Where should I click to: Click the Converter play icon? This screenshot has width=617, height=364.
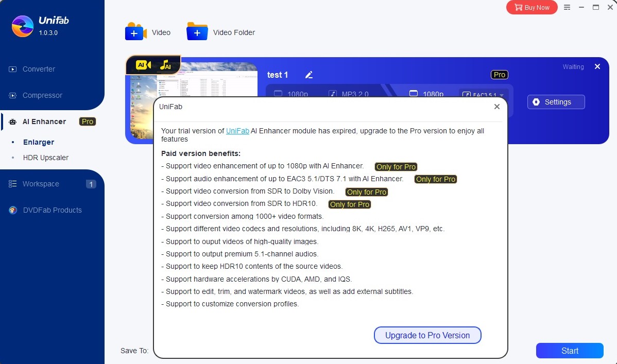point(12,70)
